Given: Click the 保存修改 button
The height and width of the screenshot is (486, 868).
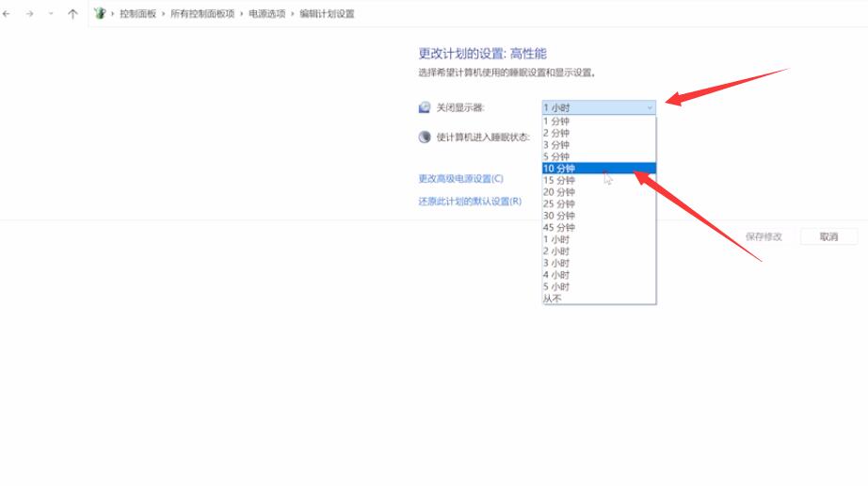Looking at the screenshot, I should [x=764, y=237].
